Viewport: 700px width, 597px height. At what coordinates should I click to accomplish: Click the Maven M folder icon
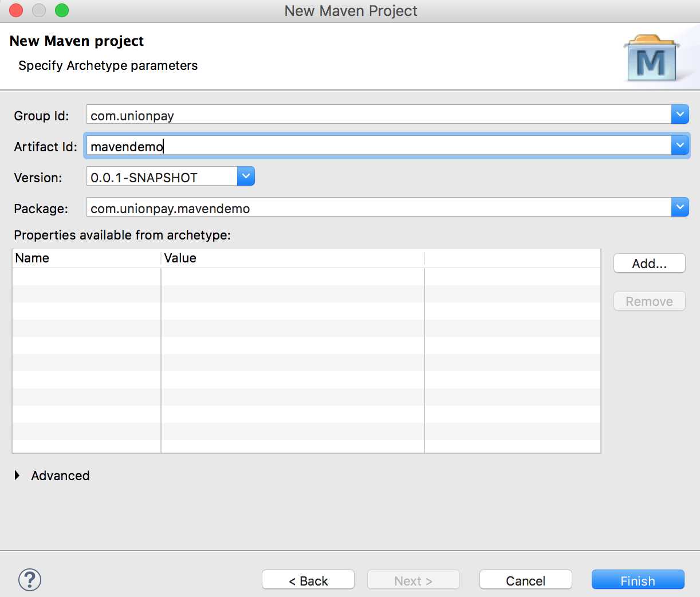pos(652,58)
